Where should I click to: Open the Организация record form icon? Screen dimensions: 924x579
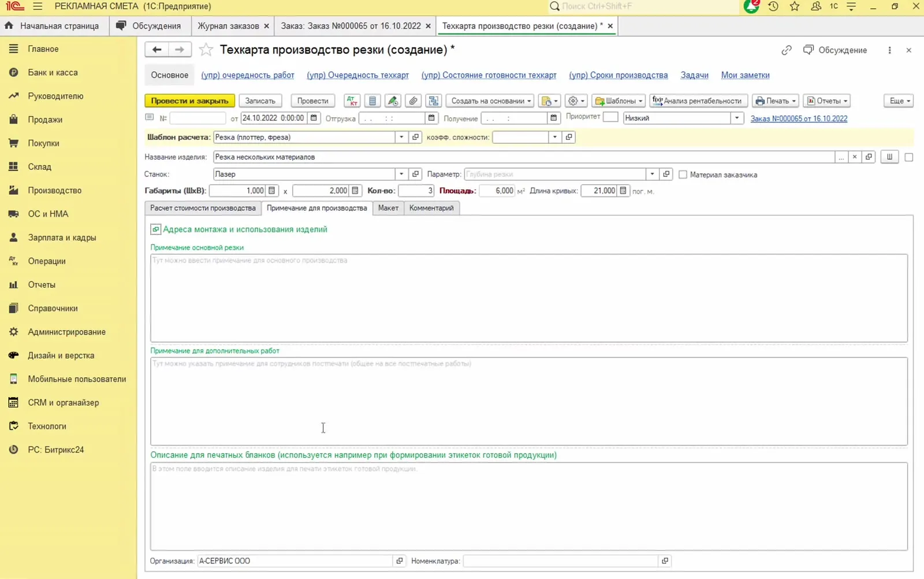(x=399, y=561)
